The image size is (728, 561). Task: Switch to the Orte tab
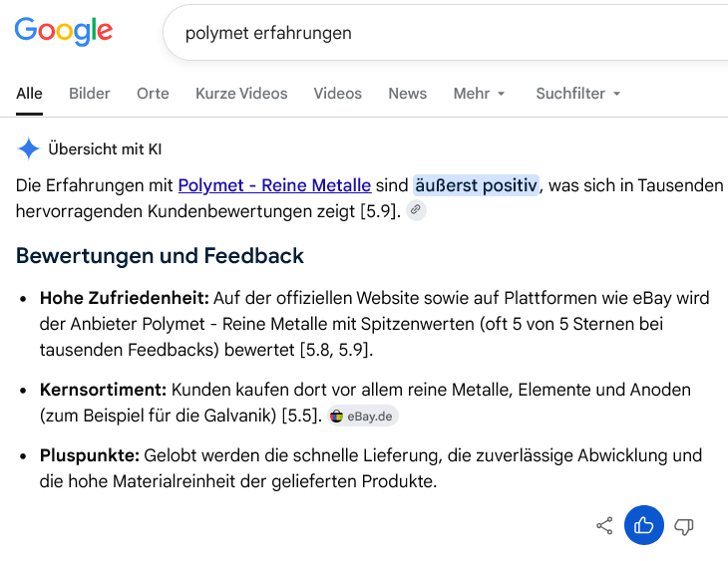point(153,94)
